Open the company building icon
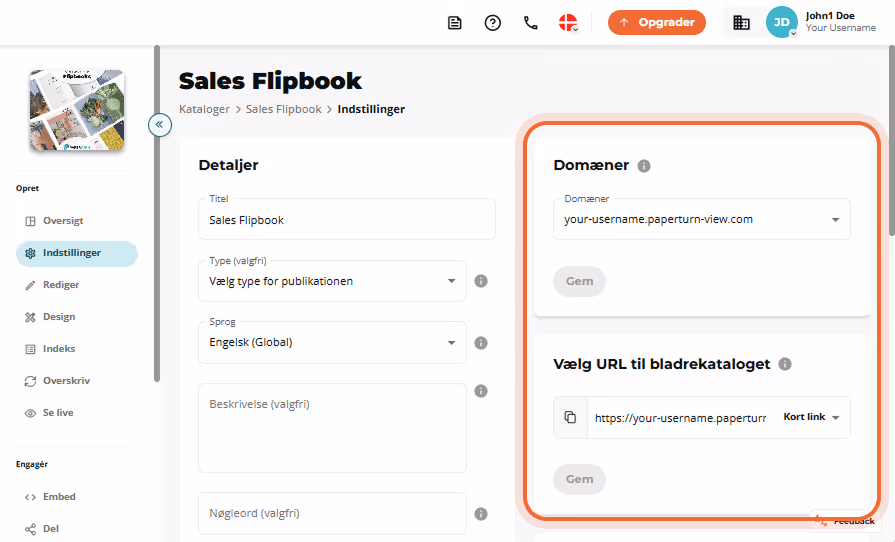The height and width of the screenshot is (542, 895). (x=741, y=23)
